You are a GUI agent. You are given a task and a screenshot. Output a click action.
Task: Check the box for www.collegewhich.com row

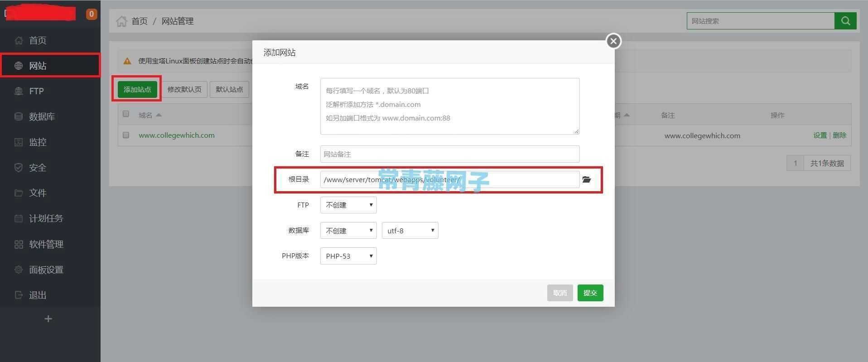point(126,135)
